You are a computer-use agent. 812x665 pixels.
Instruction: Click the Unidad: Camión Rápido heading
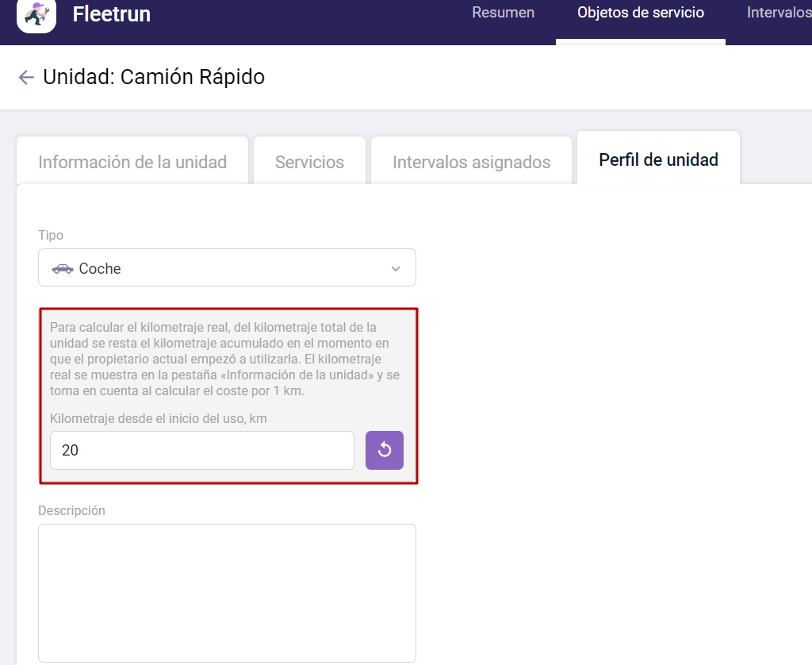click(154, 77)
